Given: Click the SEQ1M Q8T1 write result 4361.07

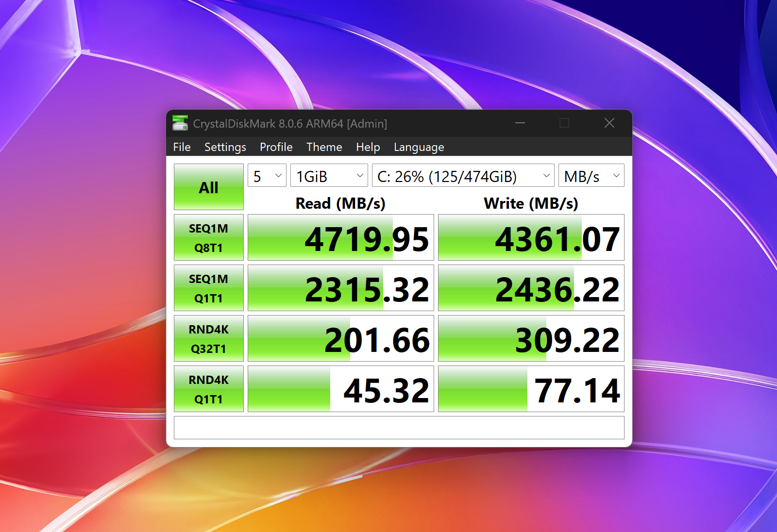Looking at the screenshot, I should [x=531, y=237].
